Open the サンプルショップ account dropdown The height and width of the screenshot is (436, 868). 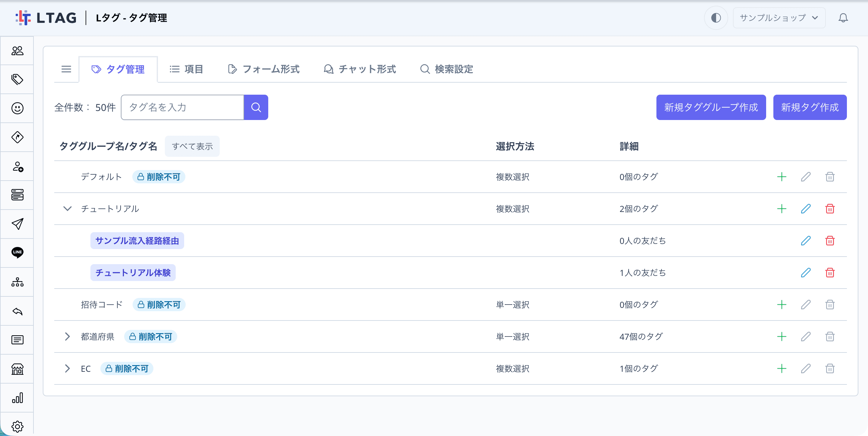click(x=779, y=18)
